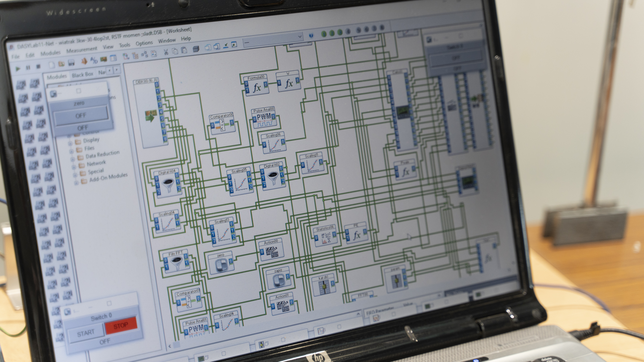Save the worksheet using the floppy disk icon
This screenshot has height=362, width=644.
coord(72,63)
